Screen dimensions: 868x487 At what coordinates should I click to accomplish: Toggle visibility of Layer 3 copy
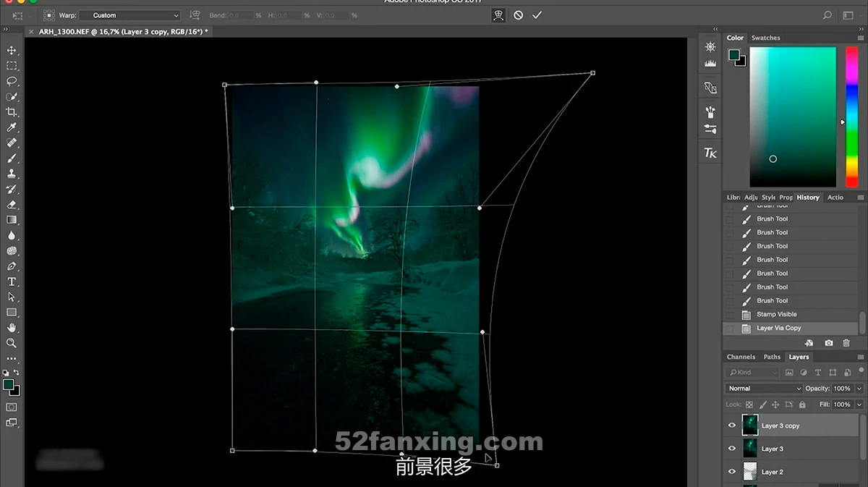coord(731,425)
